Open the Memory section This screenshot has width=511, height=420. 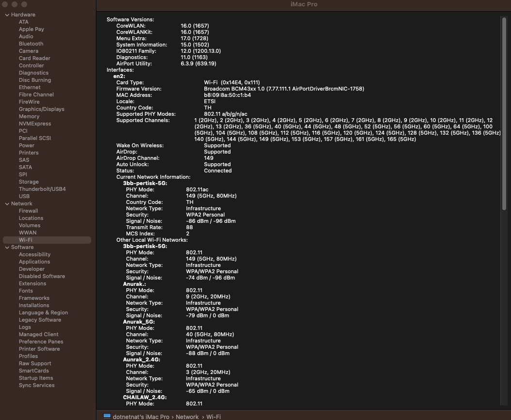click(x=29, y=116)
